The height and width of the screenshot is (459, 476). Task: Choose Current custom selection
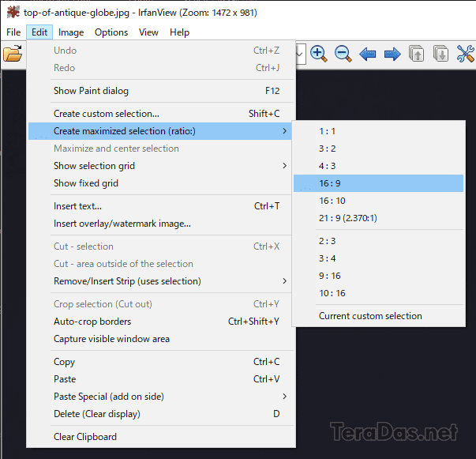coord(379,316)
